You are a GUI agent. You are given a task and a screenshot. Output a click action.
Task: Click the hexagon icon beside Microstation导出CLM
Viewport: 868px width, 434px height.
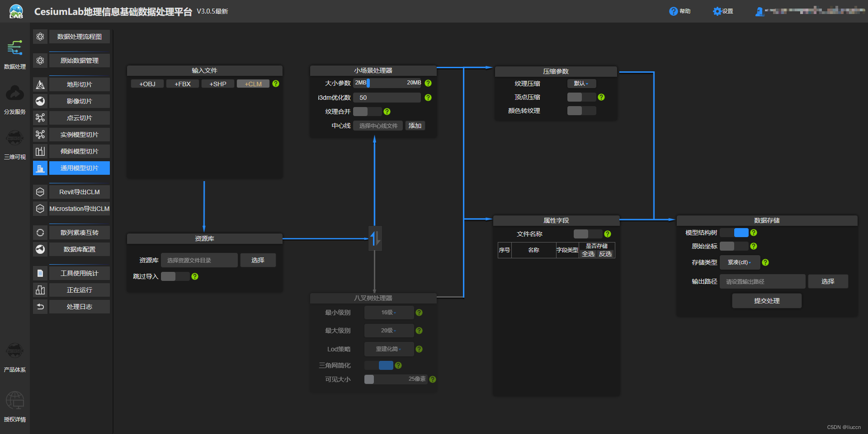click(40, 209)
